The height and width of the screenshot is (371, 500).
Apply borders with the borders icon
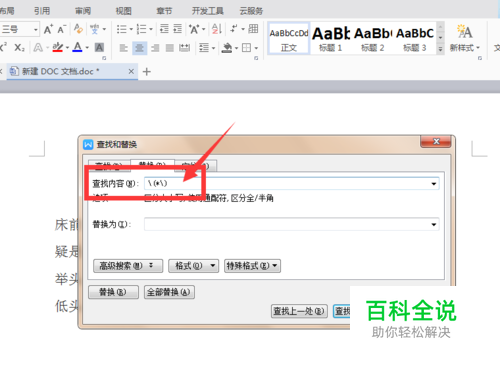pos(246,48)
